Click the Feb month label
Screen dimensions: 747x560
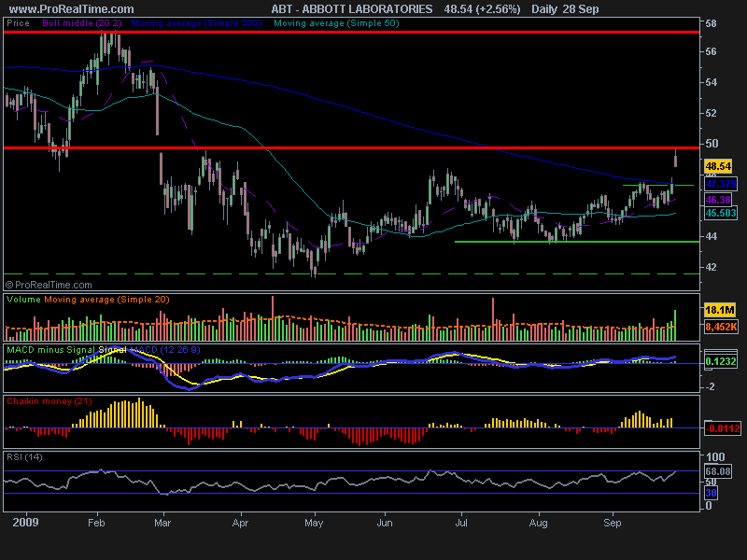click(x=96, y=523)
